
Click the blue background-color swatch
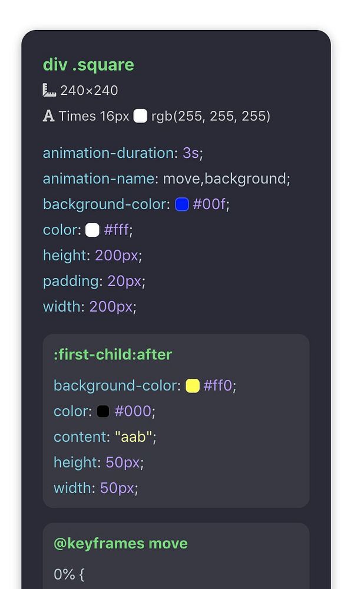click(x=182, y=204)
